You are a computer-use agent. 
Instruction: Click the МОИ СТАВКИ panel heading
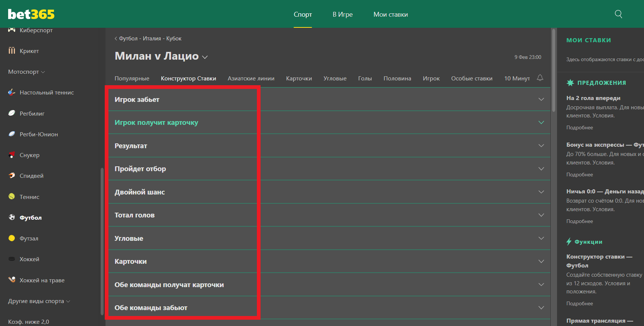pos(588,40)
